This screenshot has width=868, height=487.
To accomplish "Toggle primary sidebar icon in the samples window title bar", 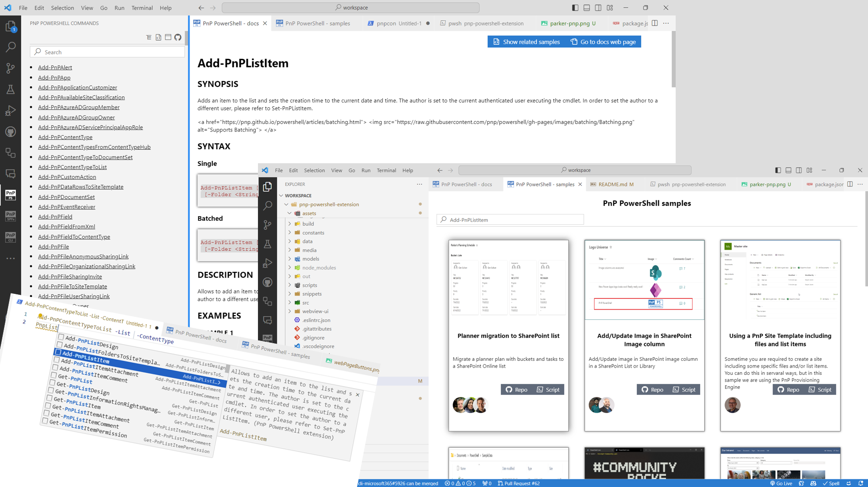I will [x=777, y=170].
